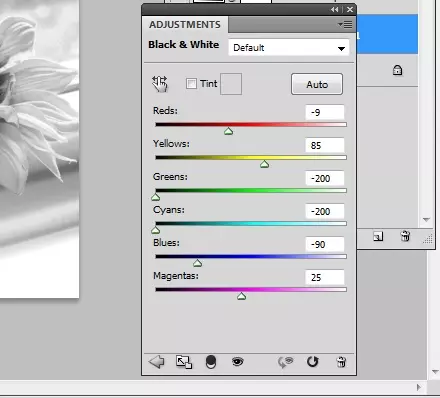
Task: Switch panel to expanded view icon
Action: tap(184, 362)
